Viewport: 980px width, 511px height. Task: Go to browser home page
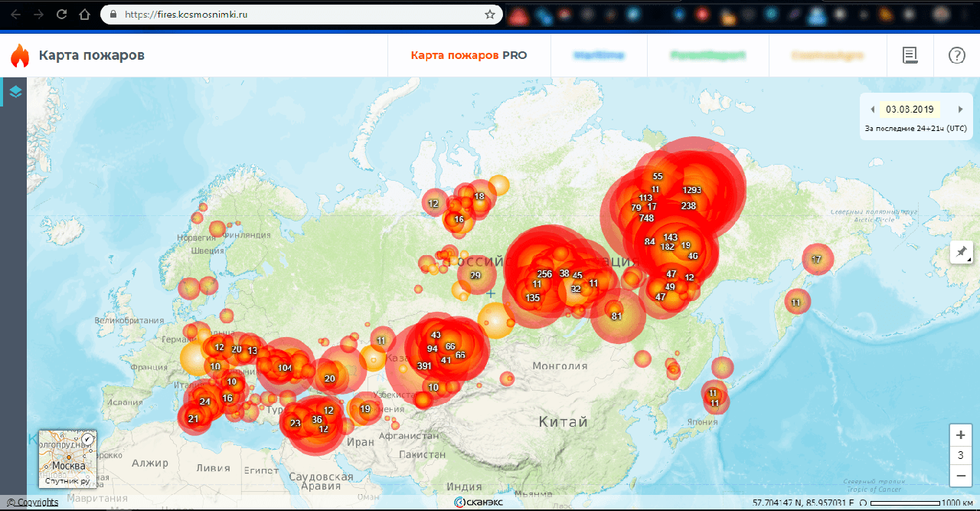point(85,14)
